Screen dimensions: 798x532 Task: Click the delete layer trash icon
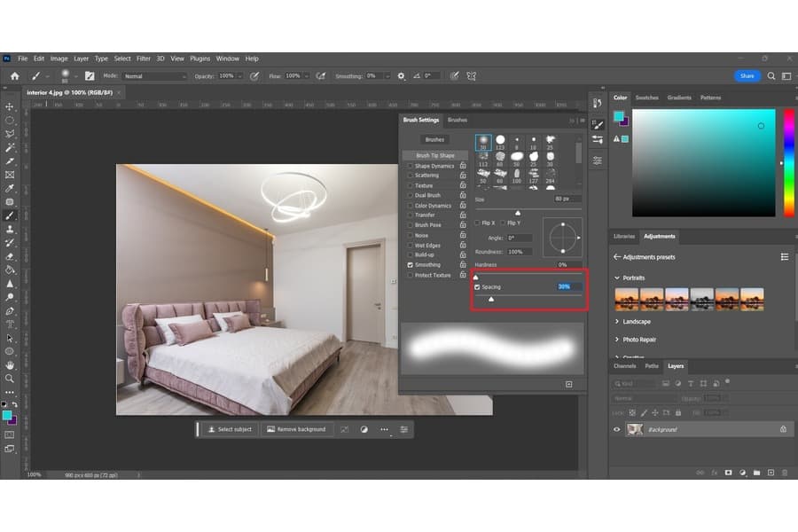click(x=785, y=473)
